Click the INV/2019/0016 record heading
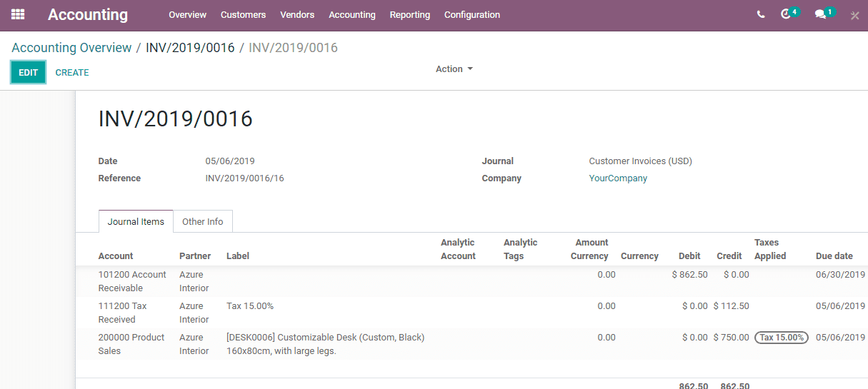The width and height of the screenshot is (868, 389). pos(176,119)
